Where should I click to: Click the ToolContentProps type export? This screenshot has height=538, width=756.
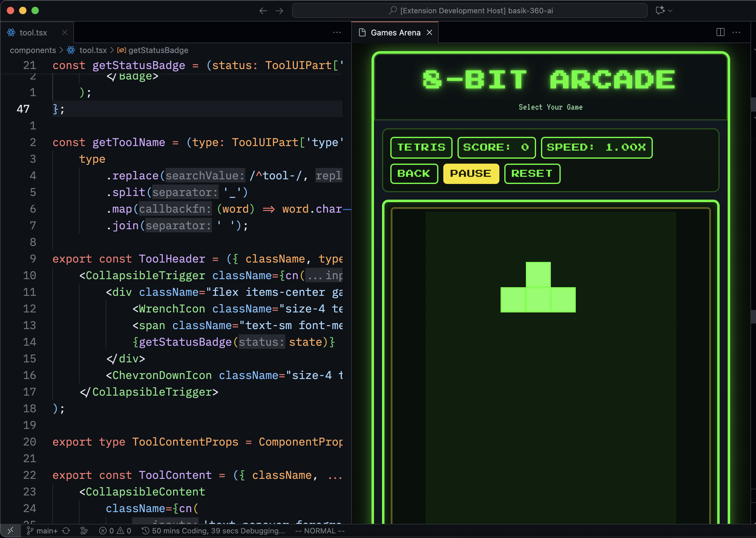tap(198, 442)
